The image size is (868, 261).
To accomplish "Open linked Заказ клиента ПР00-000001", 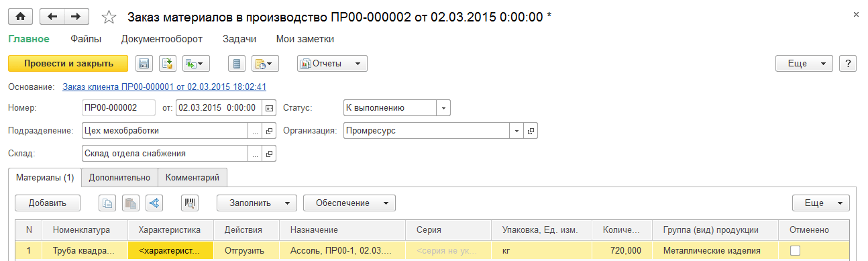I will tap(164, 87).
